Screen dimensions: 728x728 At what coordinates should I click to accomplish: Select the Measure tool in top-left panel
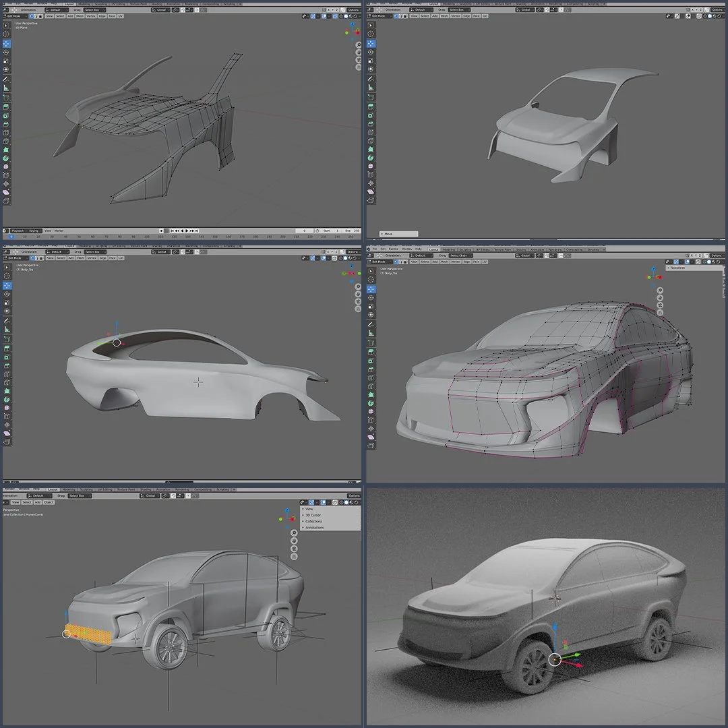click(6, 88)
